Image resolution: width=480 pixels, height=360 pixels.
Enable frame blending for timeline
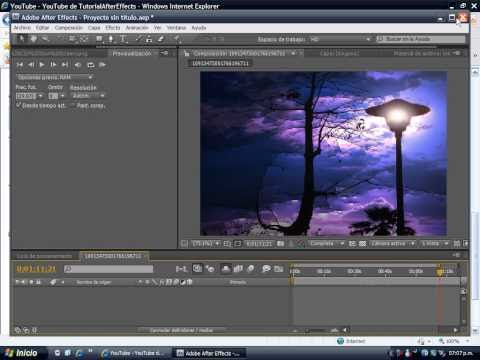pyautogui.click(x=238, y=269)
